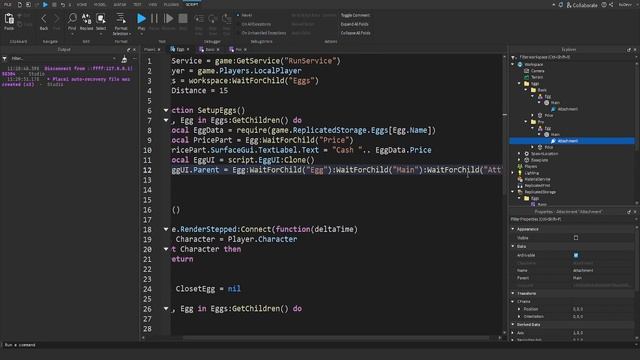640x360 pixels.
Task: Click the clear output broom icon
Action: pyautogui.click(x=124, y=59)
